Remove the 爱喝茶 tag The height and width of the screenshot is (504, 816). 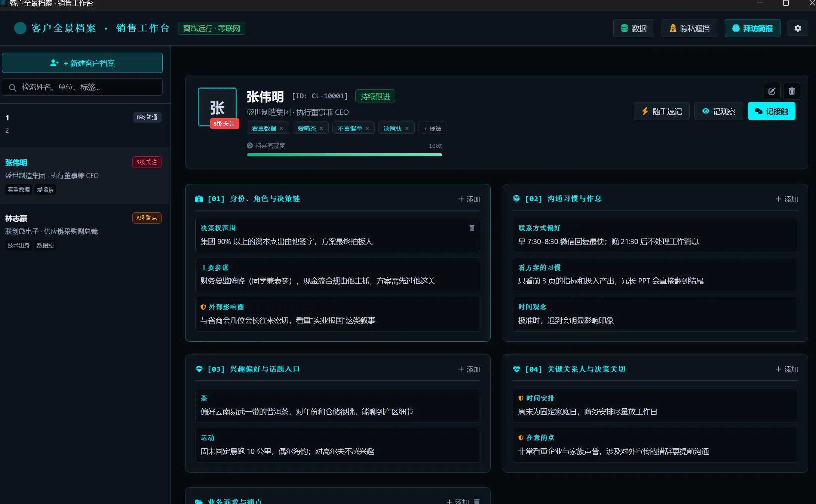pos(321,128)
